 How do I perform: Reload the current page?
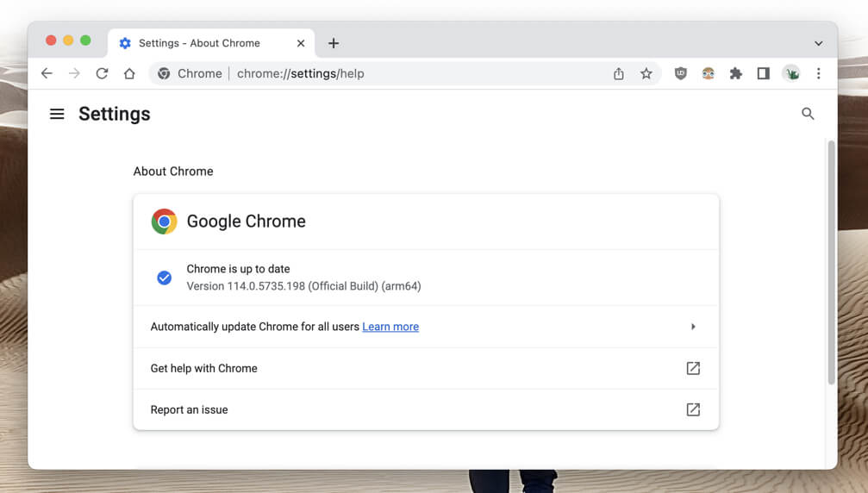click(102, 73)
